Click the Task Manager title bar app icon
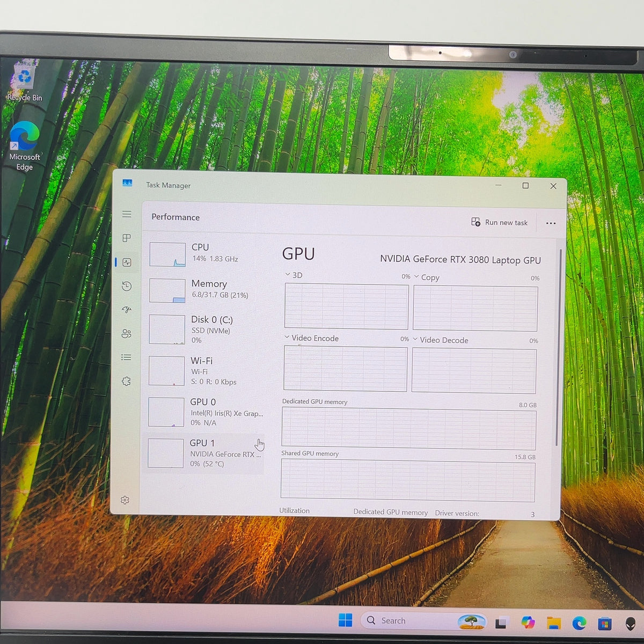 127,183
